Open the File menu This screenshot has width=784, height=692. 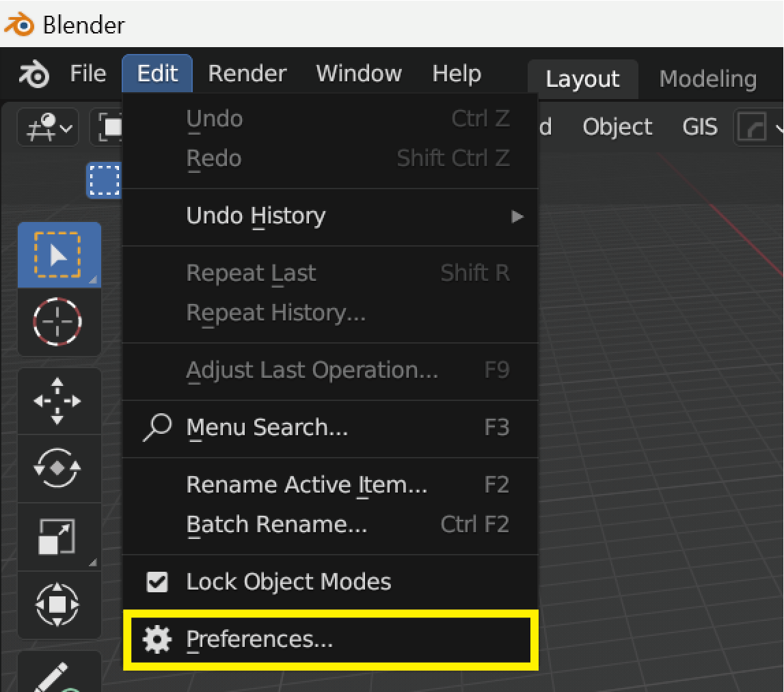(x=88, y=74)
